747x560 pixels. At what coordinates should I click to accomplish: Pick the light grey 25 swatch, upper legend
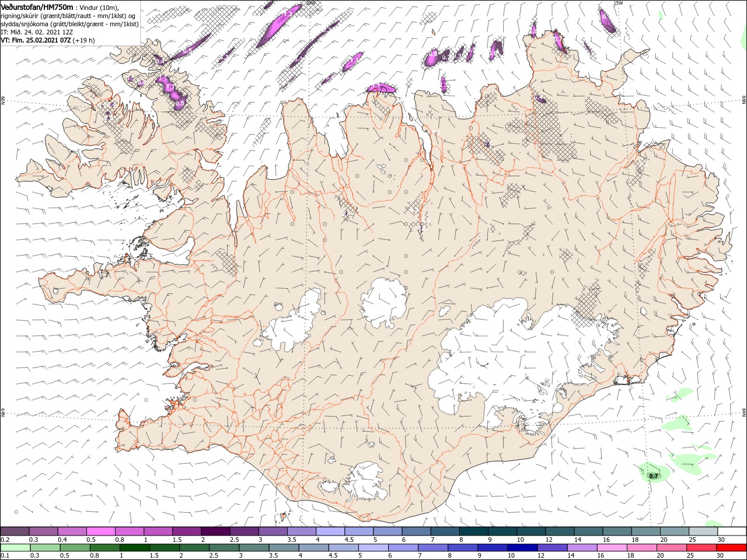pos(703,531)
